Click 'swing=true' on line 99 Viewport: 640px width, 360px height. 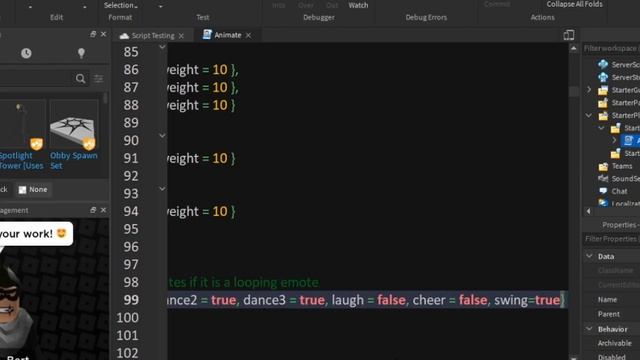click(x=527, y=300)
